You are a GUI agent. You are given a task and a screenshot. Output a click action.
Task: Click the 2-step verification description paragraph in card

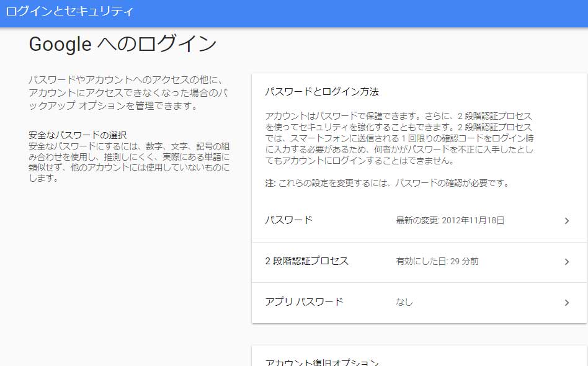coord(399,138)
